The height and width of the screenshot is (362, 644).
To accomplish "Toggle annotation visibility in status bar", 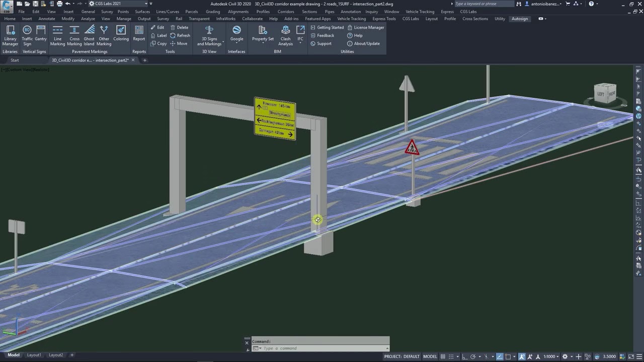I will pyautogui.click(x=522, y=356).
